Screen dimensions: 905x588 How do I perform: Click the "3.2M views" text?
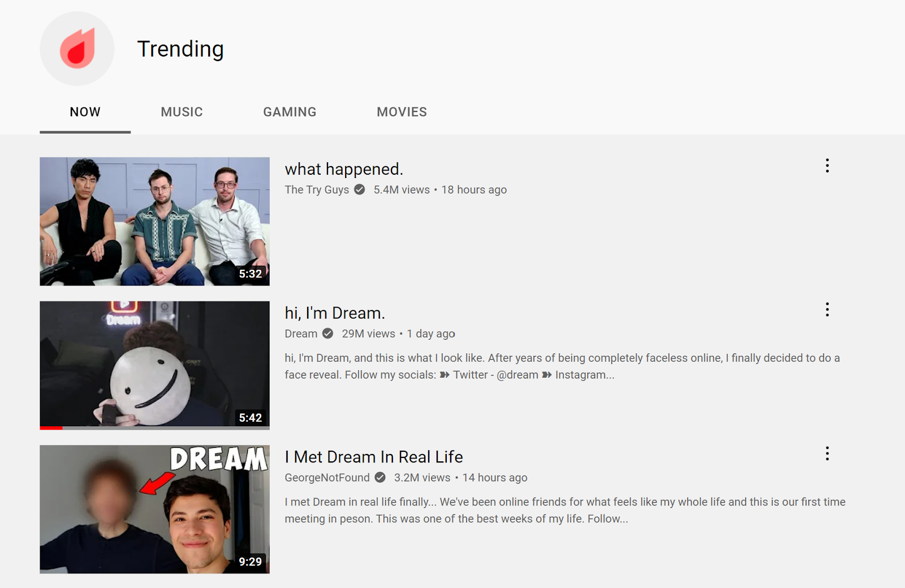point(422,478)
